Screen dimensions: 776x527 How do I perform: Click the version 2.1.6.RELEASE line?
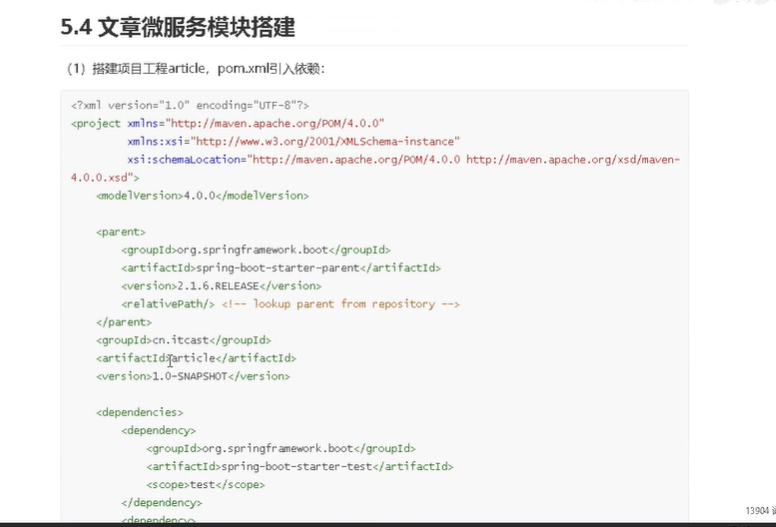221,286
